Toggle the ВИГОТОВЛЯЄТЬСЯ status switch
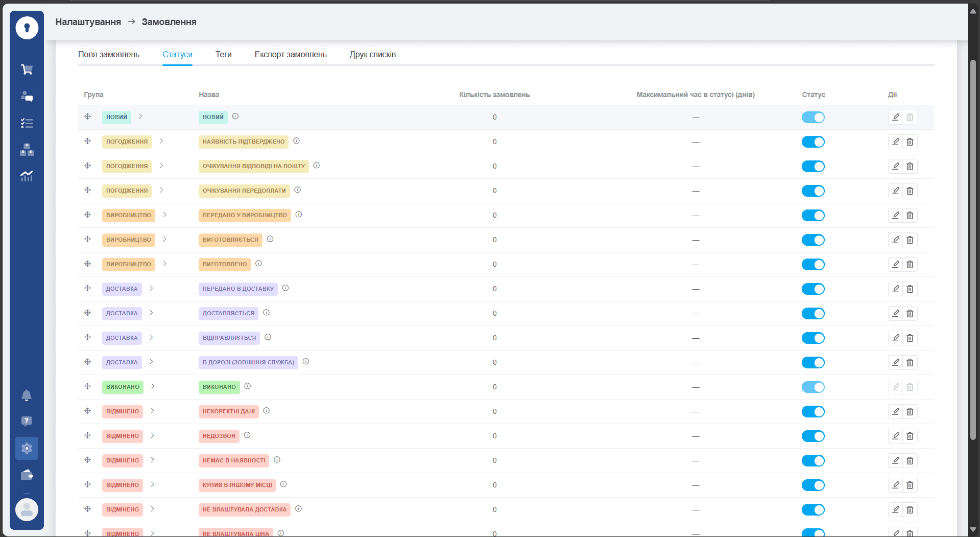The image size is (980, 537). pyautogui.click(x=813, y=240)
